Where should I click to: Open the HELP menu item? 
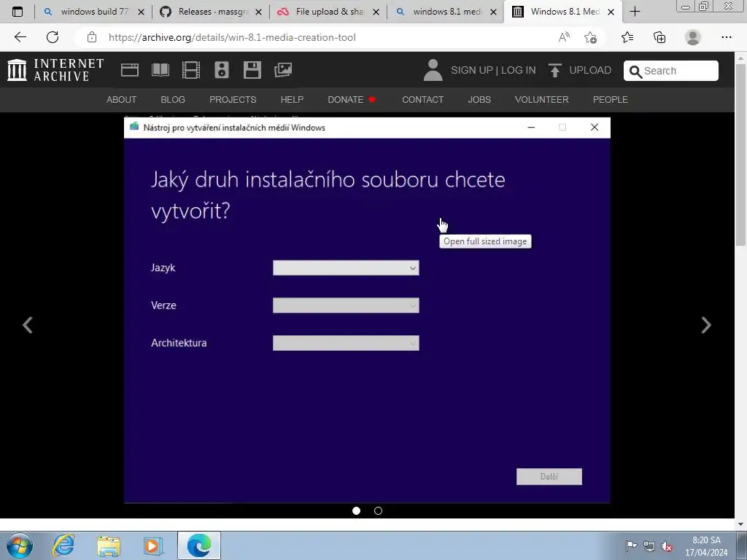click(x=292, y=99)
